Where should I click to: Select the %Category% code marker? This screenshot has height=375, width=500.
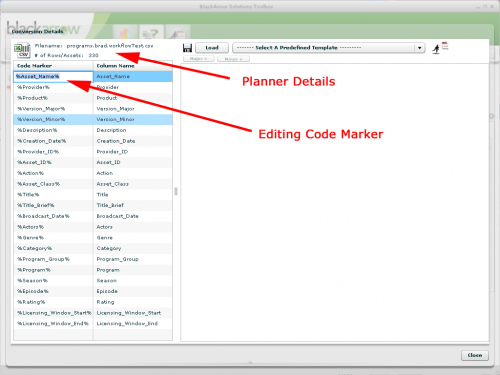(53, 248)
